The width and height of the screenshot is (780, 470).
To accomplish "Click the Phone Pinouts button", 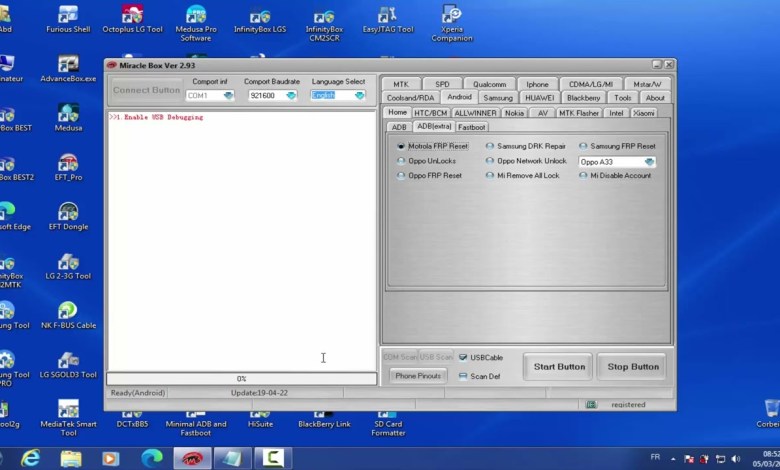I will point(418,376).
